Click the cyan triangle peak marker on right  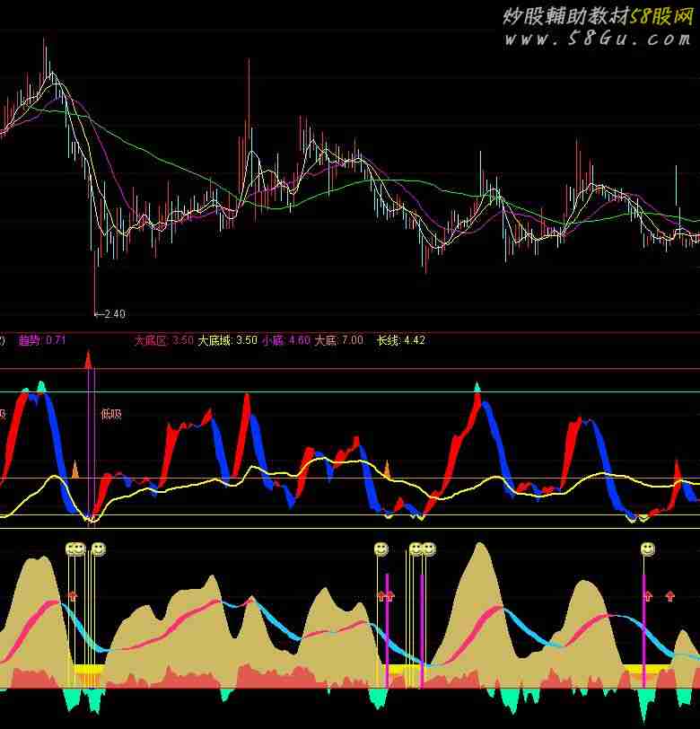click(x=477, y=387)
